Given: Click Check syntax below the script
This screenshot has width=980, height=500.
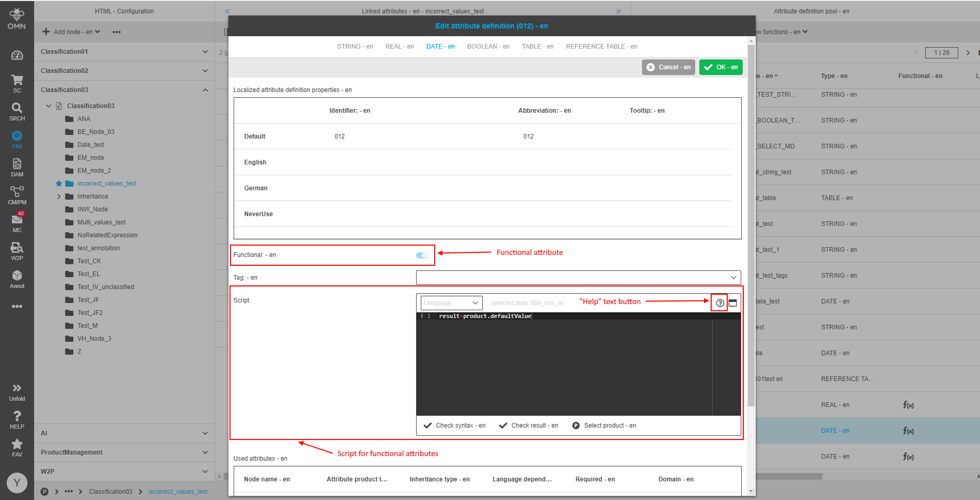Looking at the screenshot, I should [x=455, y=426].
